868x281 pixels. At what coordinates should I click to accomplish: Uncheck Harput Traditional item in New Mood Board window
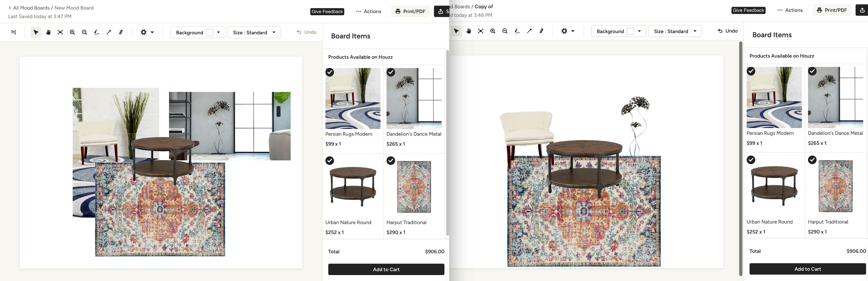tap(391, 161)
